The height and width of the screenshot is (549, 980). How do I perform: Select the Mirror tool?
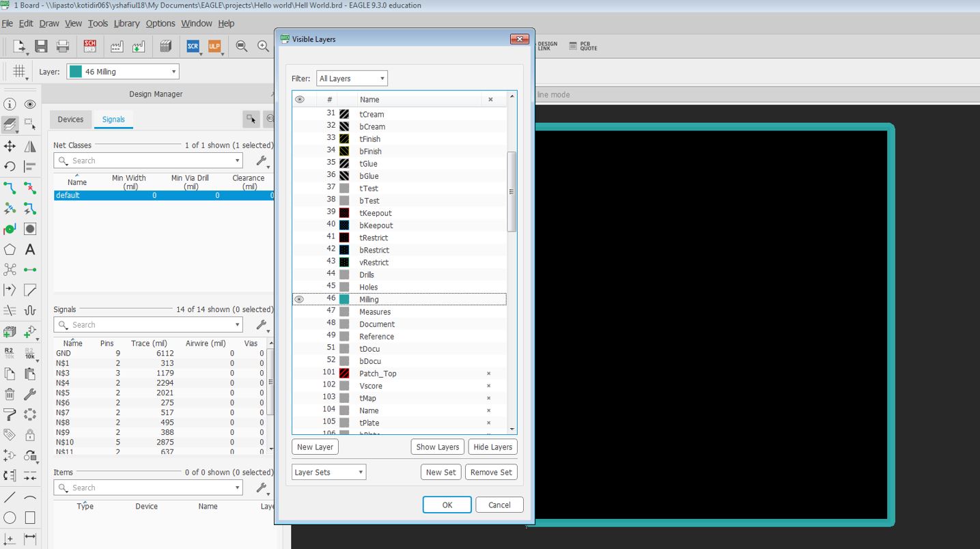point(30,146)
